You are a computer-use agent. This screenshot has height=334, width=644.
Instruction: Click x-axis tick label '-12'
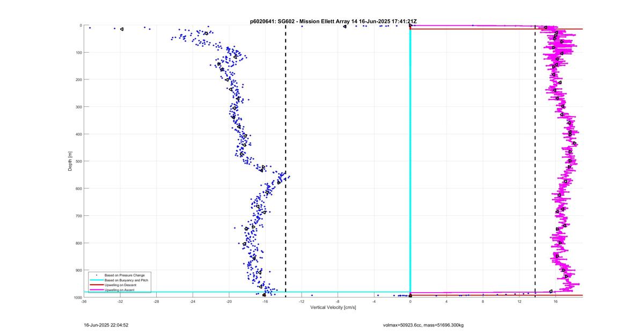[301, 301]
